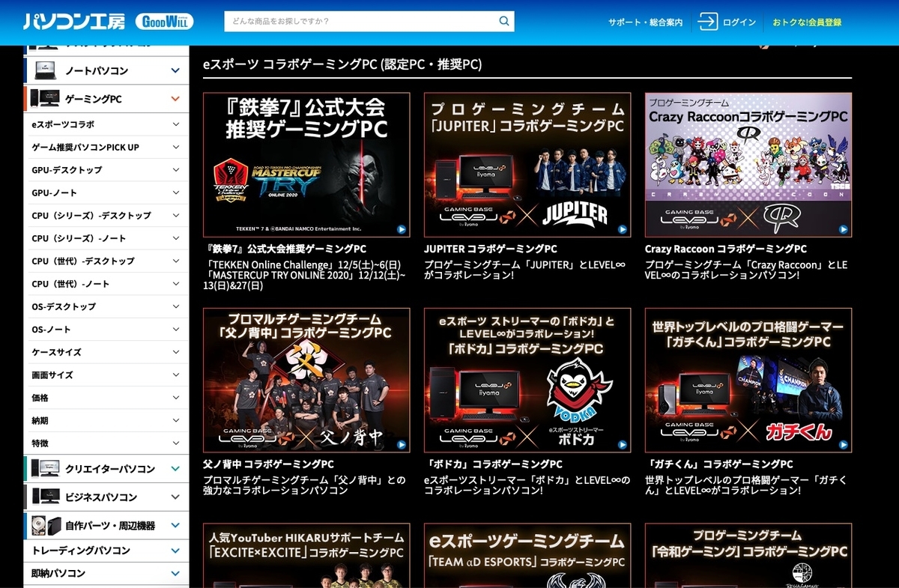899x588 pixels.
Task: Click the パソコン工房 site logo
Action: tap(73, 22)
